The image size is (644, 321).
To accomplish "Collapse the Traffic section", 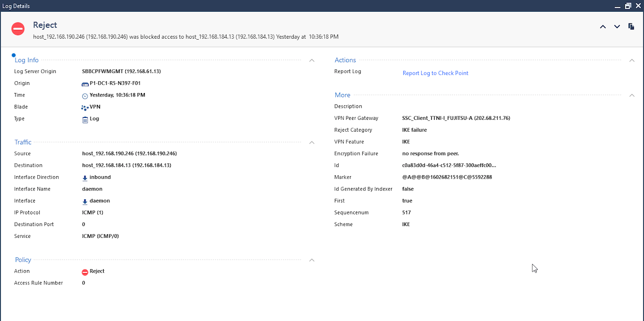I will pos(312,142).
